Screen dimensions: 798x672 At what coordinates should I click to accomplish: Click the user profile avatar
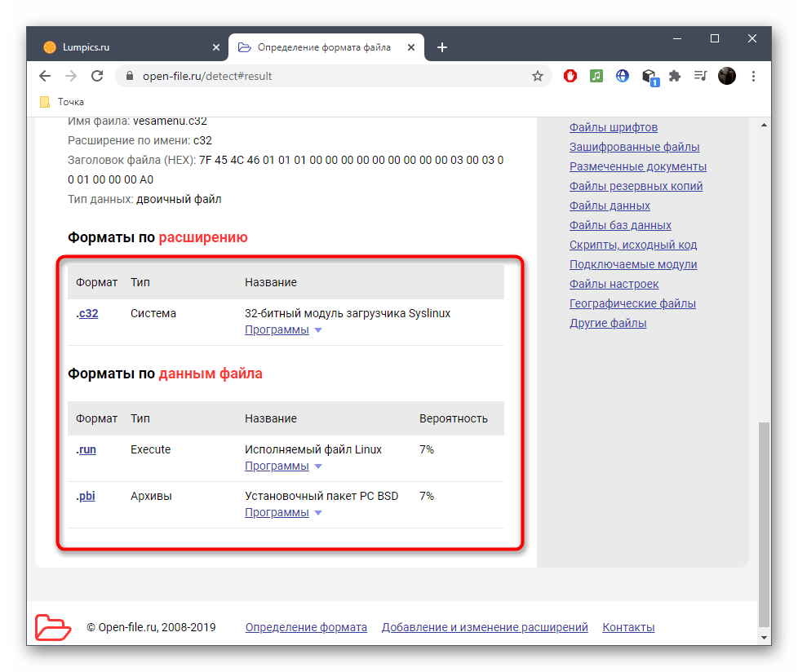pyautogui.click(x=726, y=76)
